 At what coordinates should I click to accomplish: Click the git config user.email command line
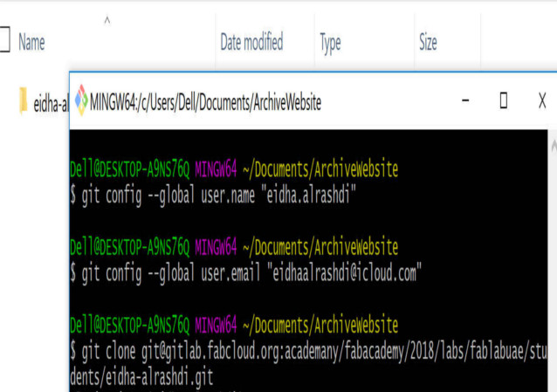pos(246,273)
